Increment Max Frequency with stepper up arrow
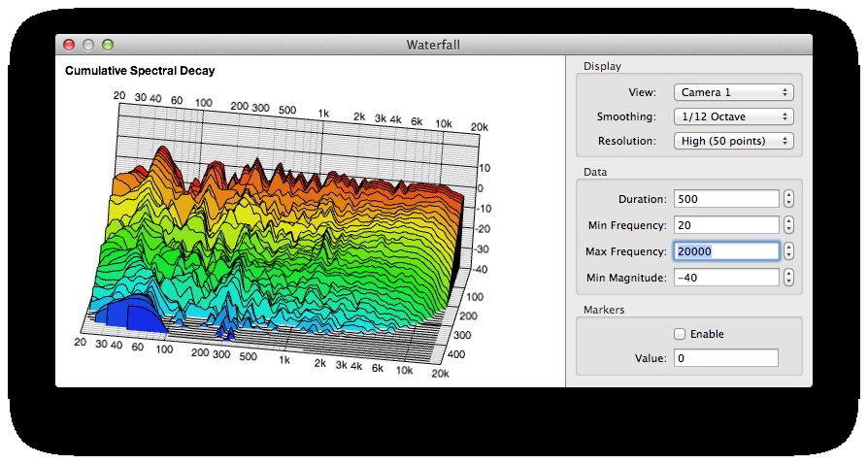The width and height of the screenshot is (868, 464). (788, 248)
